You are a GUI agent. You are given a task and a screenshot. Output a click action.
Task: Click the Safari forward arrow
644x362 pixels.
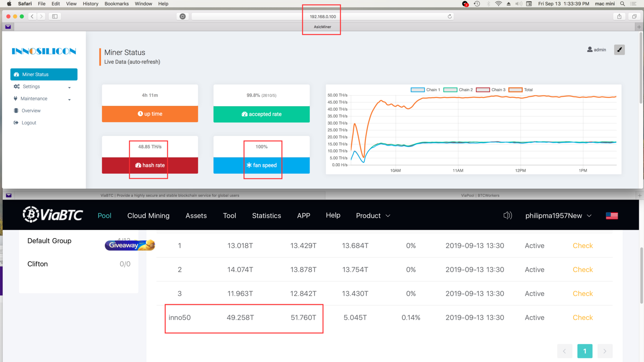[x=41, y=16]
